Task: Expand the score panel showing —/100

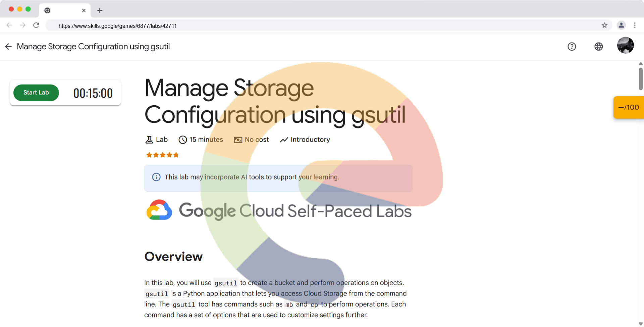Action: point(629,107)
